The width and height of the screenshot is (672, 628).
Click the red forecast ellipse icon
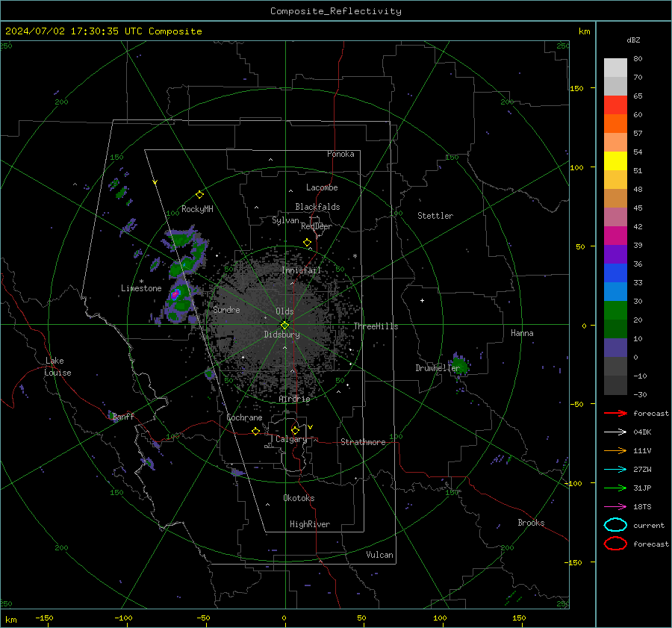(x=615, y=544)
